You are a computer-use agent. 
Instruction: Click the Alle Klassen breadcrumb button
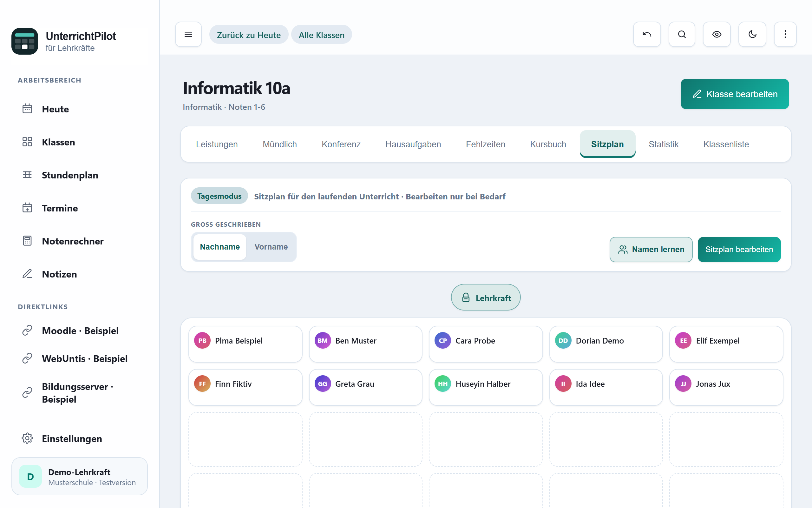[x=321, y=35]
